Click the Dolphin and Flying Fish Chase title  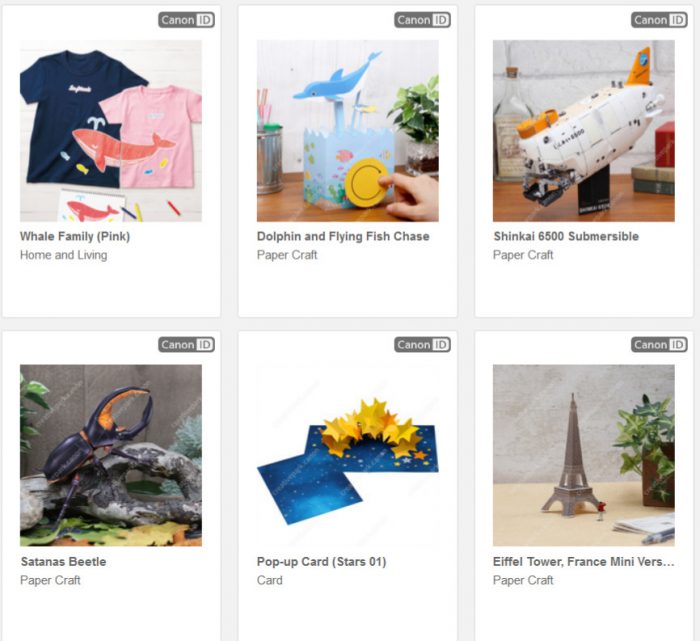tap(343, 237)
